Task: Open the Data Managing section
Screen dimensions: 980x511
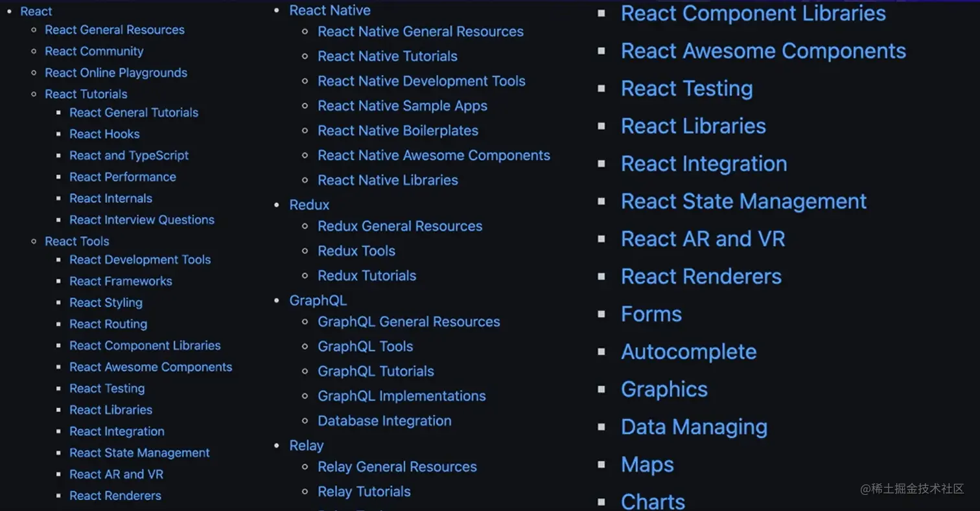Action: click(x=694, y=426)
